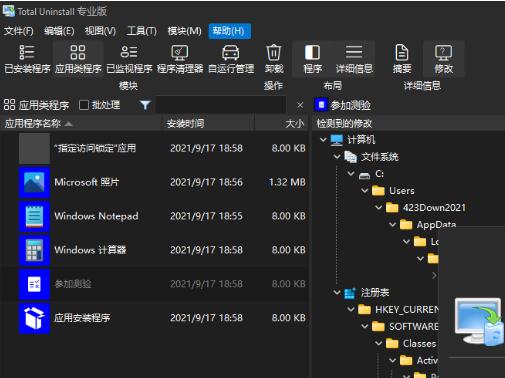
Task: Click the filter search input field
Action: click(x=221, y=105)
